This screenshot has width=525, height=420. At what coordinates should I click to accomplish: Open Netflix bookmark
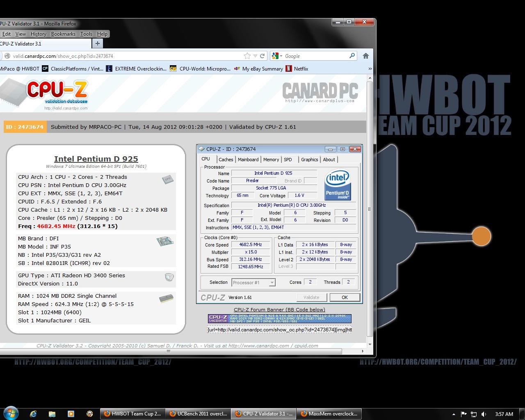(x=297, y=68)
